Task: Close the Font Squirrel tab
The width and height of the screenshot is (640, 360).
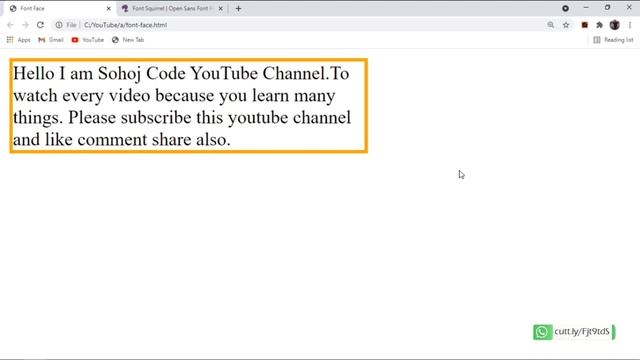Action: click(220, 8)
